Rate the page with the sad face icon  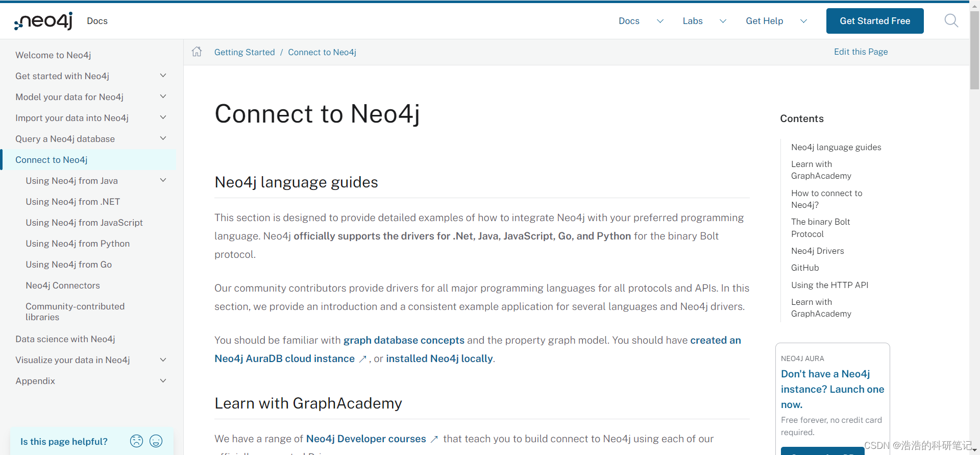[136, 441]
